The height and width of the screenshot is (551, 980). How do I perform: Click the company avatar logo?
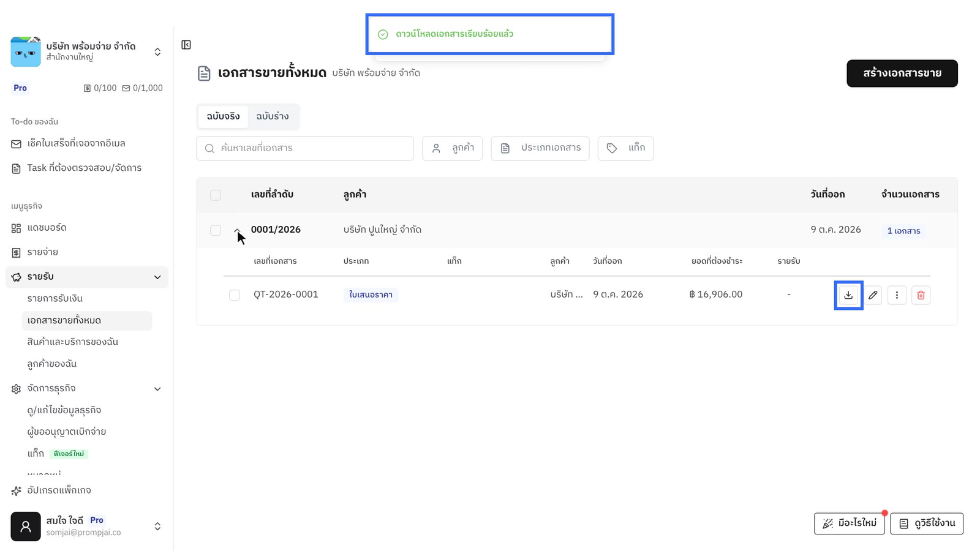(x=26, y=51)
